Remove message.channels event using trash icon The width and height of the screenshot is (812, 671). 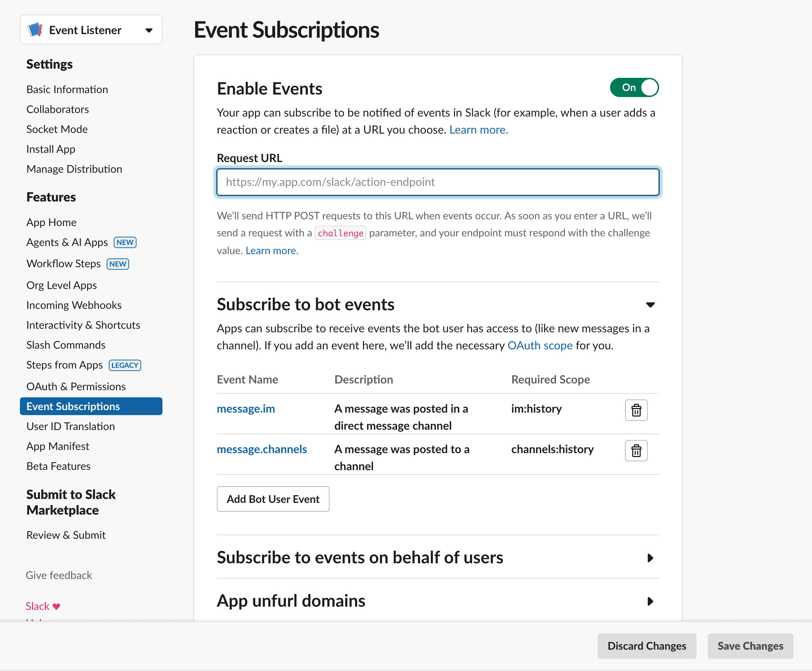(636, 450)
